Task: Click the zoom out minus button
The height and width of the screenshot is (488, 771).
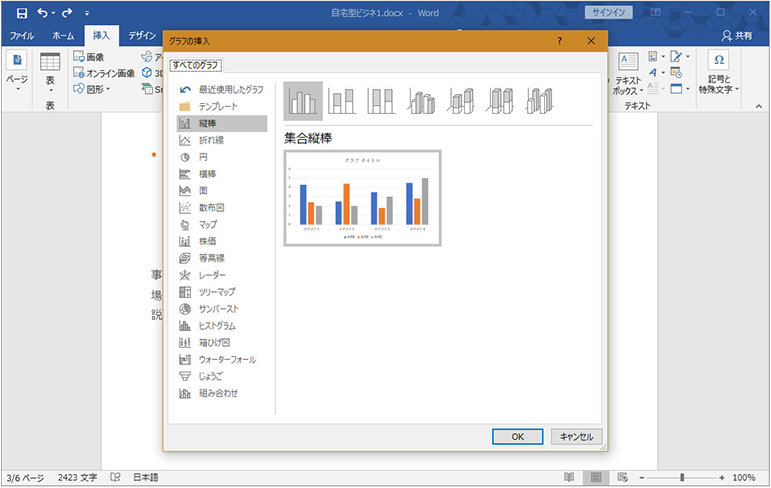Action: click(x=642, y=478)
